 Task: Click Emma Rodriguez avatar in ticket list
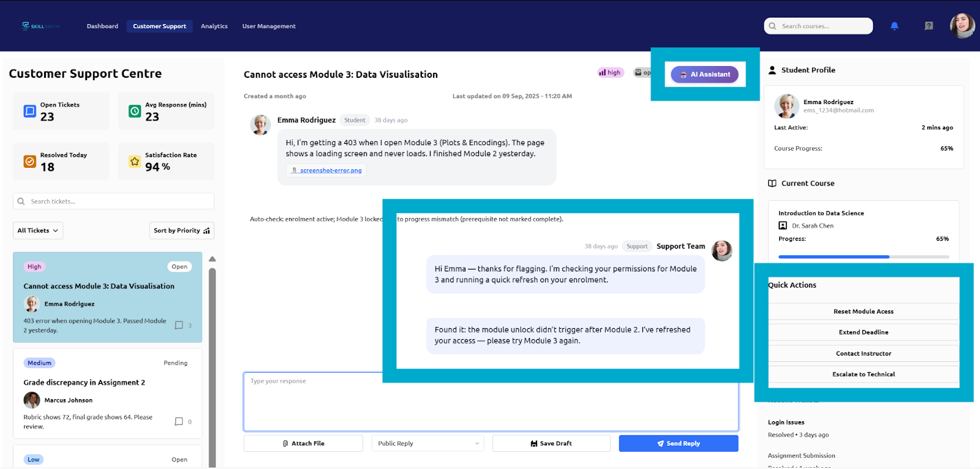pos(32,304)
